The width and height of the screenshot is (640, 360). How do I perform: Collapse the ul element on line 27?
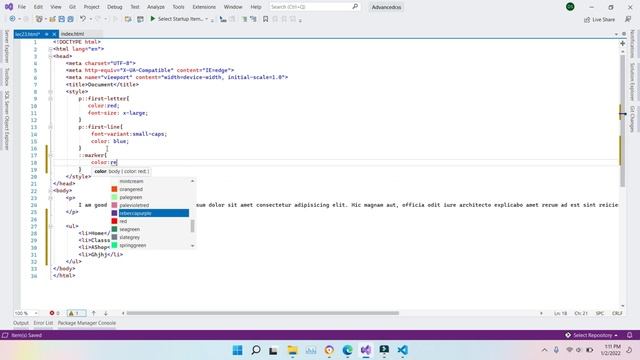[x=51, y=226]
